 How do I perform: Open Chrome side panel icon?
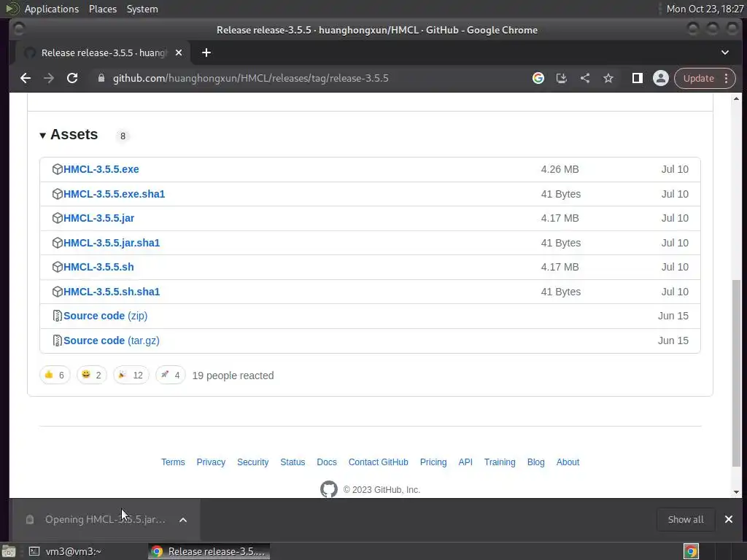[x=638, y=78]
